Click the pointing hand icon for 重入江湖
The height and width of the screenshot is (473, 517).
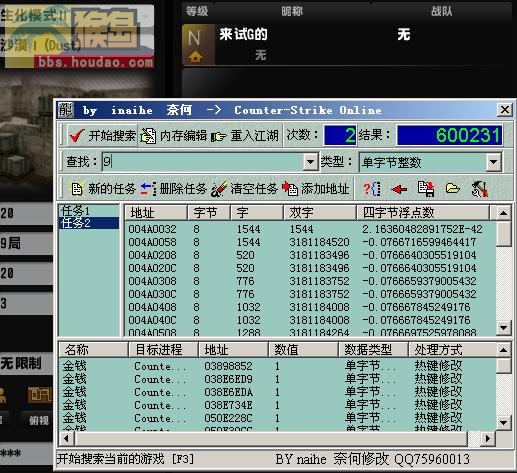(219, 136)
